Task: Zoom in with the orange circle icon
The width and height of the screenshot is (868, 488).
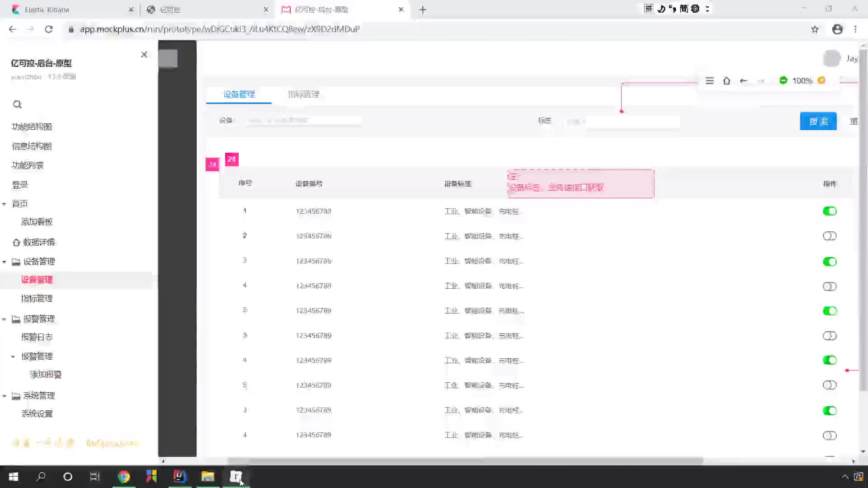Action: (x=821, y=80)
